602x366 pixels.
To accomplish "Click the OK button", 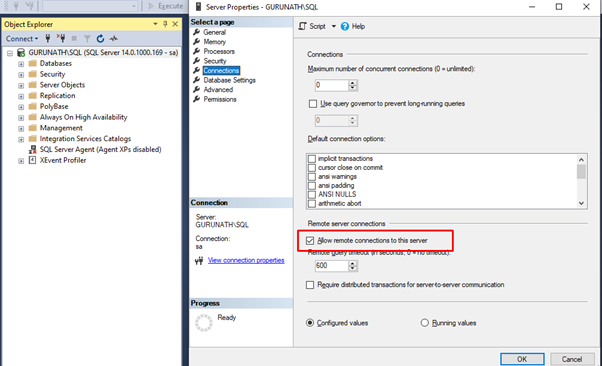I will click(x=522, y=359).
